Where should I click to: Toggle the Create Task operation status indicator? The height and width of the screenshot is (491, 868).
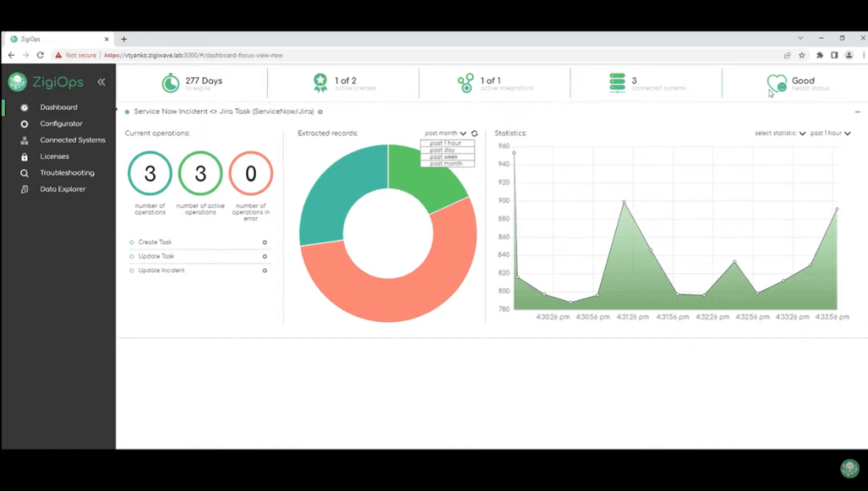[x=131, y=242]
